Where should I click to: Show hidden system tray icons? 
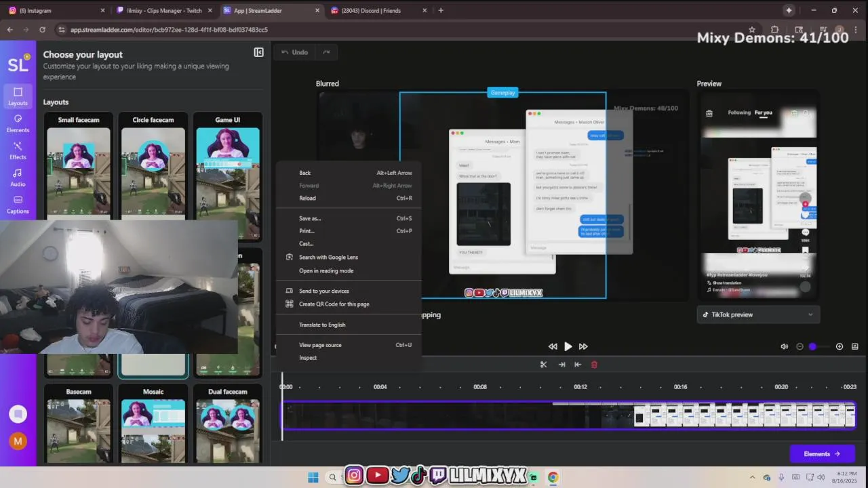[x=752, y=477]
